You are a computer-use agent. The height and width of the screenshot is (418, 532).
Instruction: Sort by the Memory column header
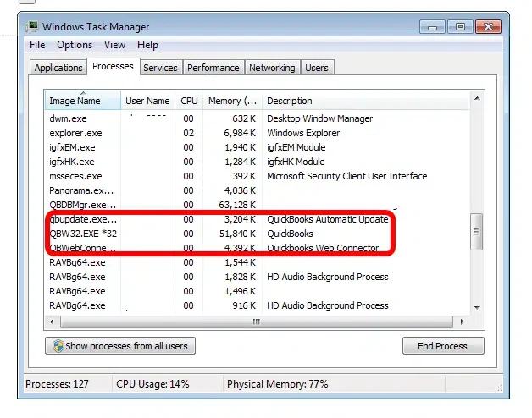[231, 101]
